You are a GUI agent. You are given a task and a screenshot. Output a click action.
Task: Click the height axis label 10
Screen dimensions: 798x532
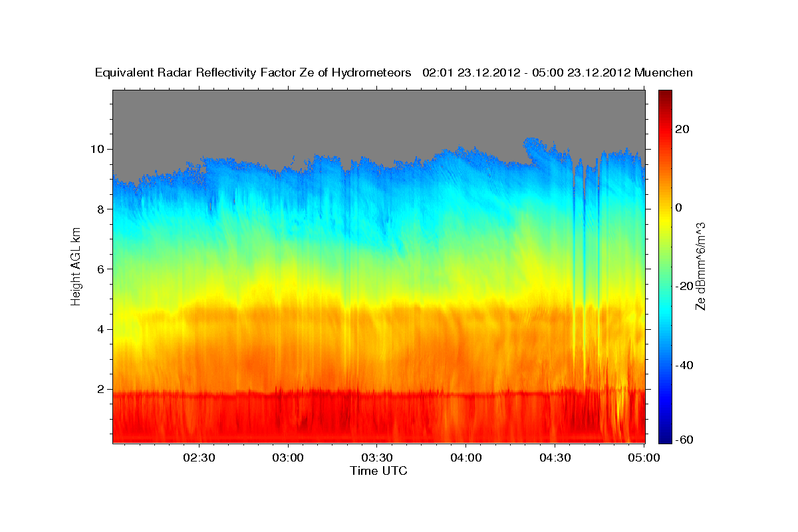click(99, 149)
